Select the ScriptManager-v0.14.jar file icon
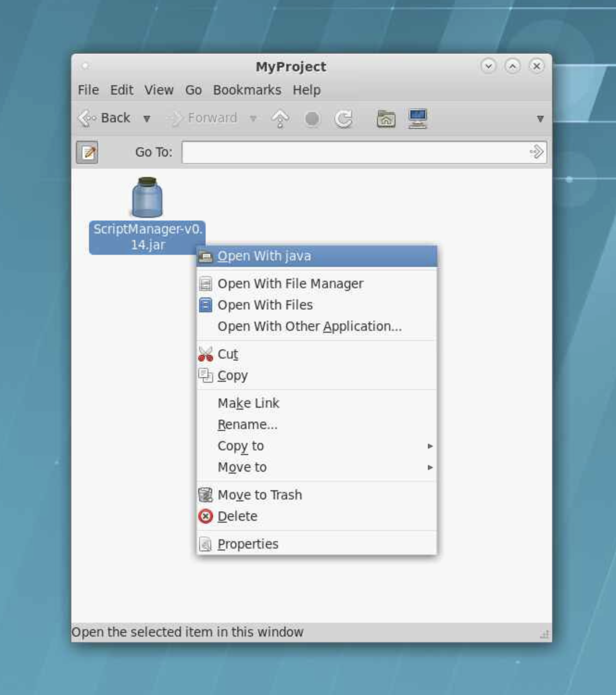The width and height of the screenshot is (616, 695). tap(147, 198)
